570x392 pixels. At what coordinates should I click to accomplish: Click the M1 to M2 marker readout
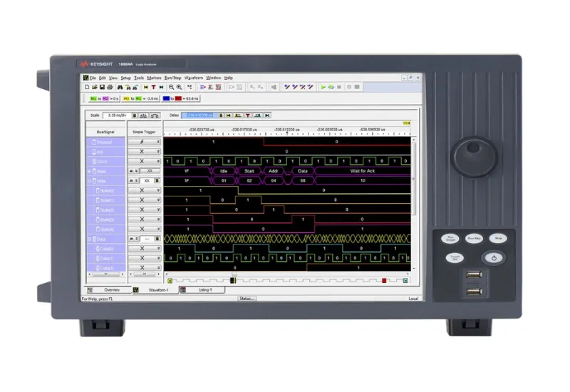pos(104,98)
